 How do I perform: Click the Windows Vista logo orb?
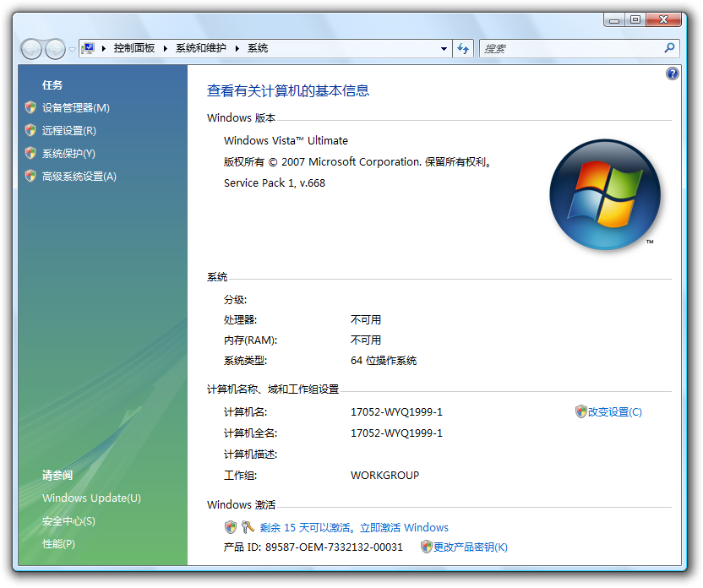point(605,194)
